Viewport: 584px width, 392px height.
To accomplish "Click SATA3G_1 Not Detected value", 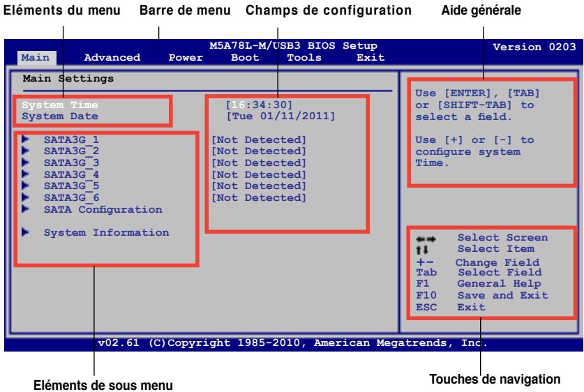I will click(x=259, y=140).
